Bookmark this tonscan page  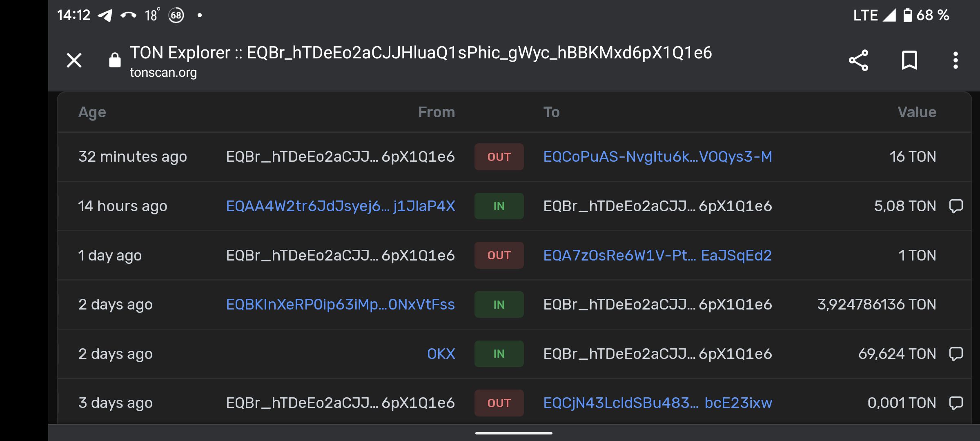pos(909,60)
